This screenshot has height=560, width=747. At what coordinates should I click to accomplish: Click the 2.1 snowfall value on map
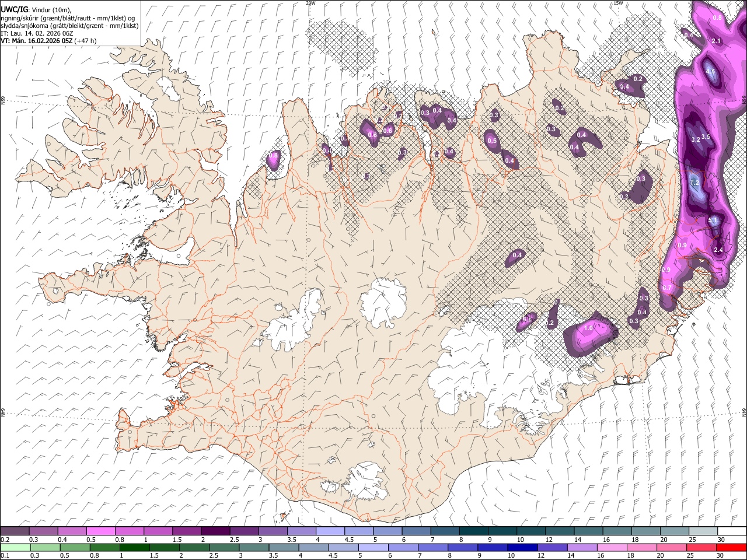pyautogui.click(x=717, y=41)
